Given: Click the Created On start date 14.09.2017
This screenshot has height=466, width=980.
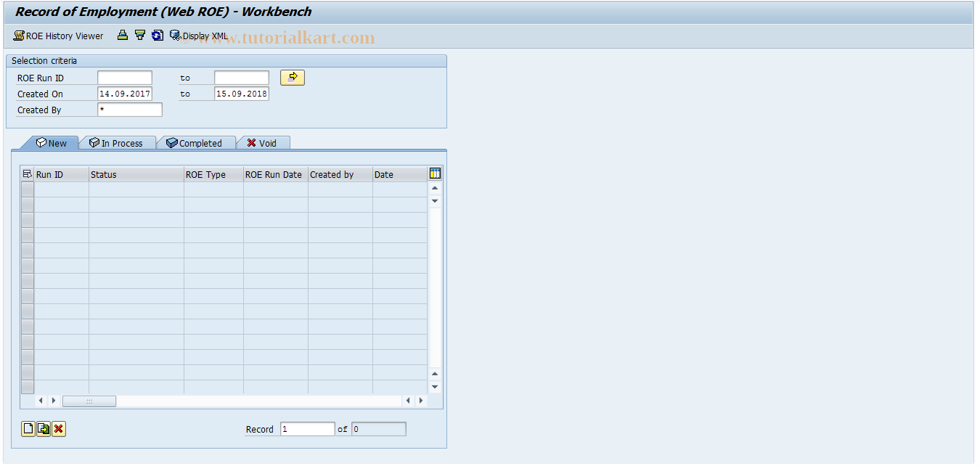Looking at the screenshot, I should tap(125, 94).
